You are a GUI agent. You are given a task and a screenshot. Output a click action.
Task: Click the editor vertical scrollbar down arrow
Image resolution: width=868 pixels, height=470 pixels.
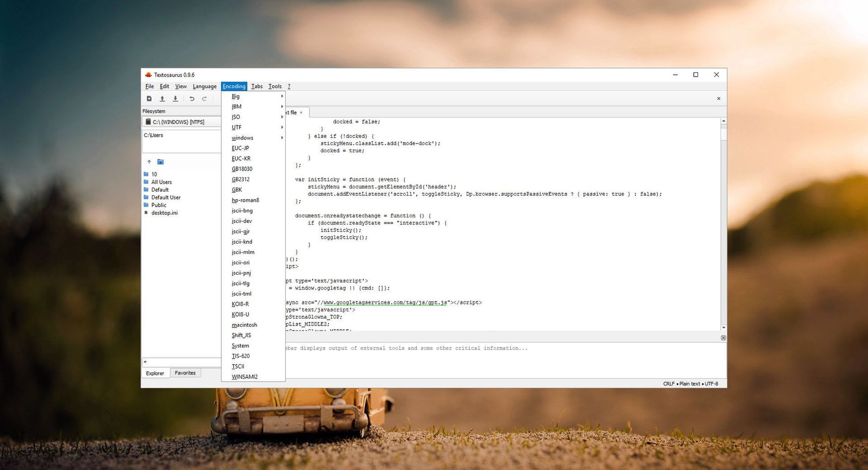[724, 327]
